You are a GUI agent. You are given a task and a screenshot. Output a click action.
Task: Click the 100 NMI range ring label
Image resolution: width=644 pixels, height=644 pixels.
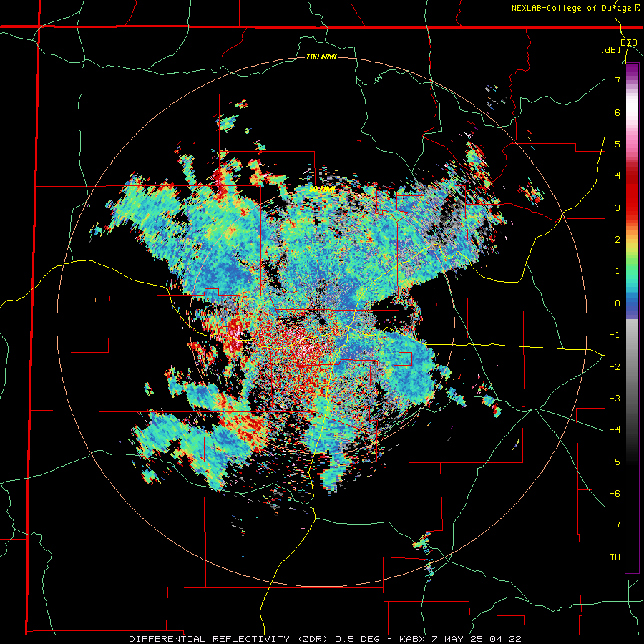(x=321, y=57)
